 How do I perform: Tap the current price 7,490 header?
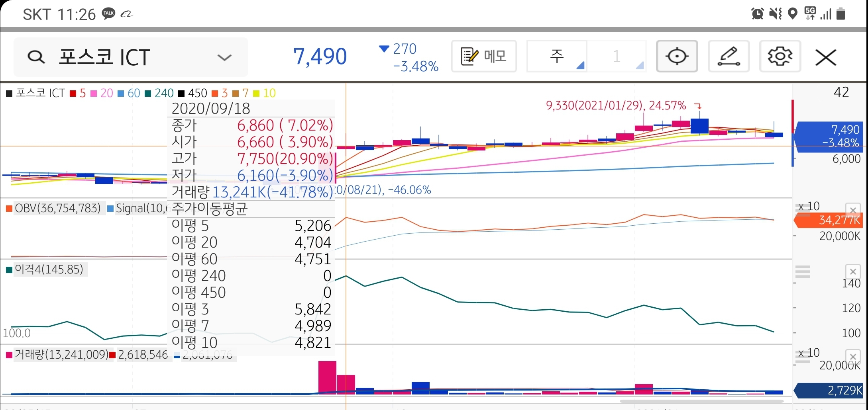click(x=320, y=56)
